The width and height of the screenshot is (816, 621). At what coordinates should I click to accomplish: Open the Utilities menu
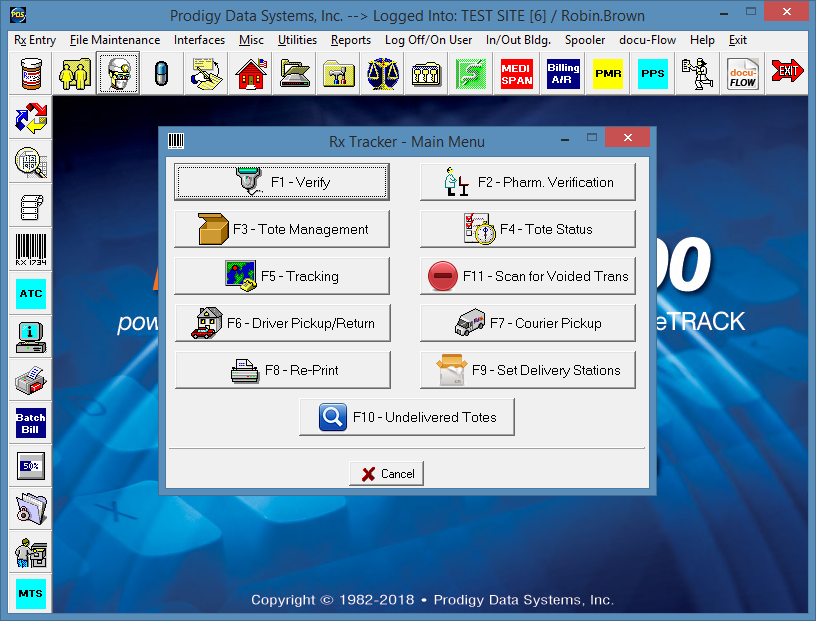point(297,40)
